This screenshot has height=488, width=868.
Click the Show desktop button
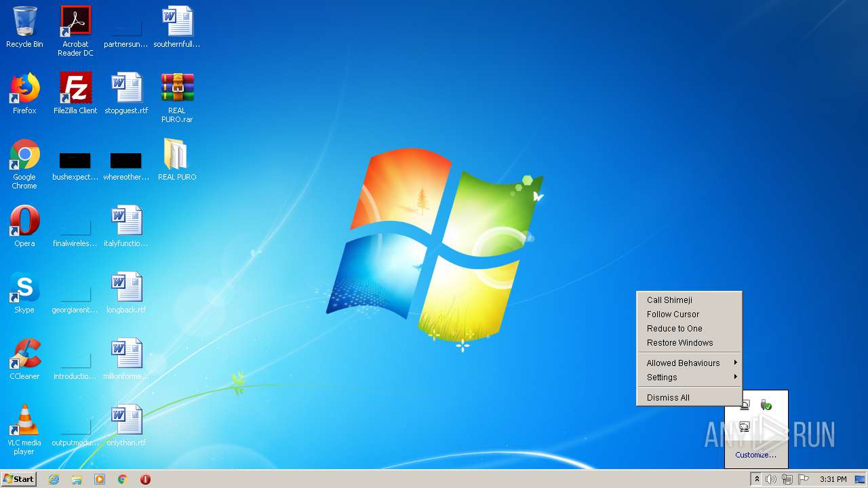[x=861, y=479]
